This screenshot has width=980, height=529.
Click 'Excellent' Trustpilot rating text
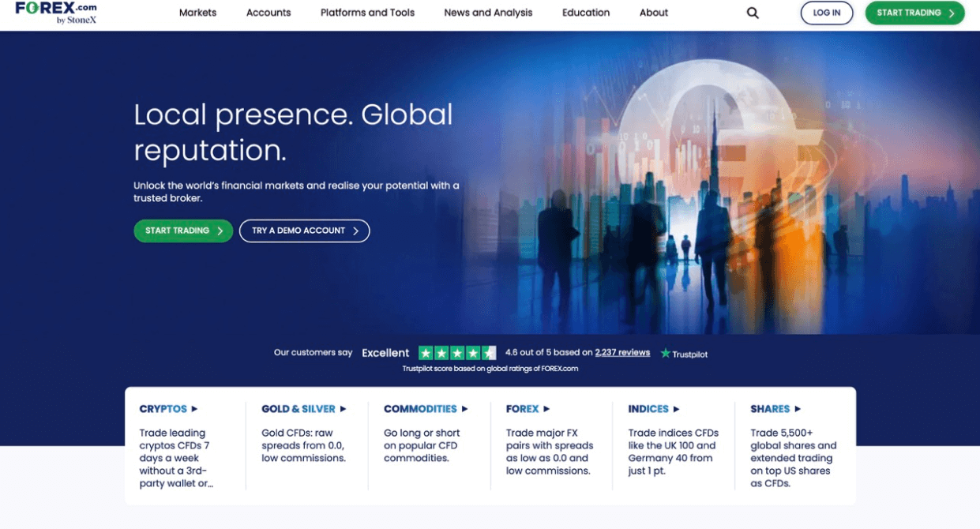coord(385,353)
